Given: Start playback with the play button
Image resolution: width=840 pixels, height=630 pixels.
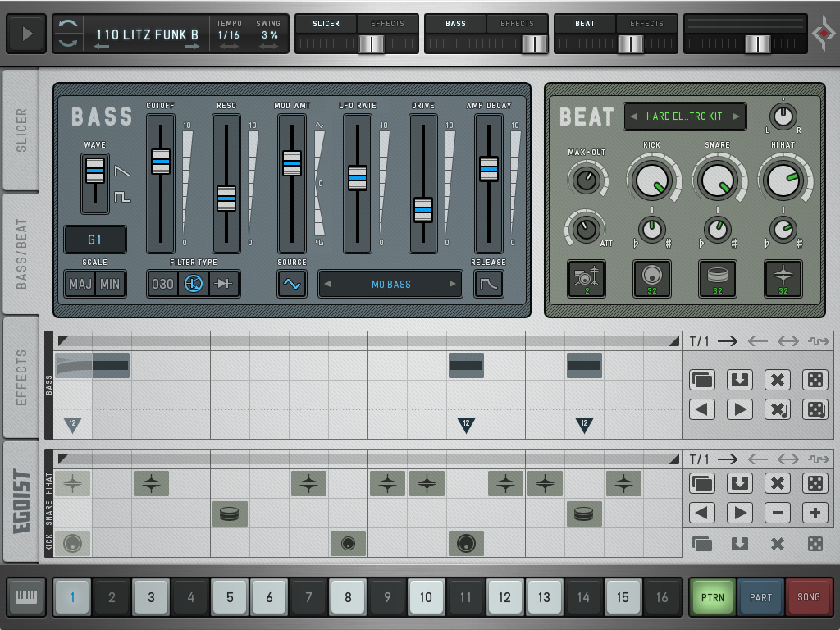Looking at the screenshot, I should (26, 34).
